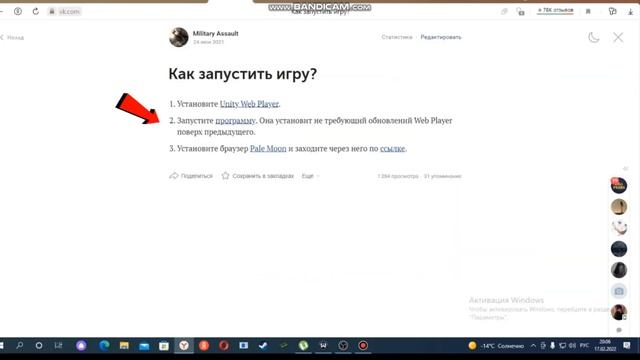Screen dimensions: 640x360
Task: Toggle dark mode with the moon icon
Action: click(593, 38)
